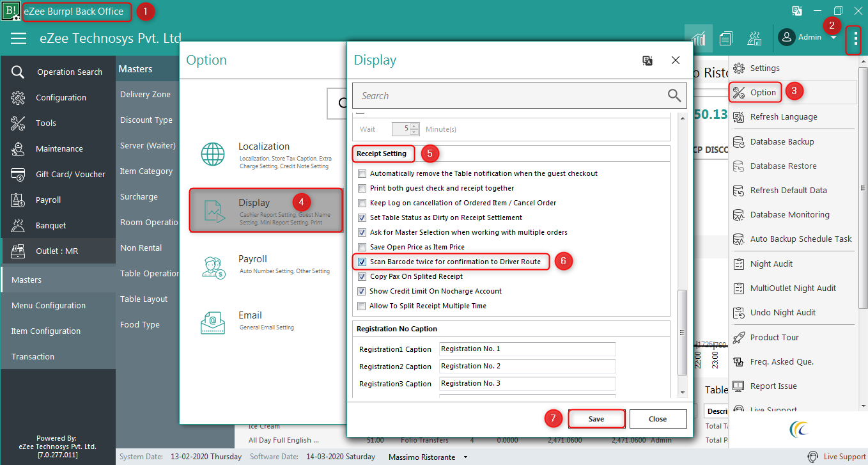Click the Operation Search magnifier icon
The height and width of the screenshot is (465, 868).
18,72
